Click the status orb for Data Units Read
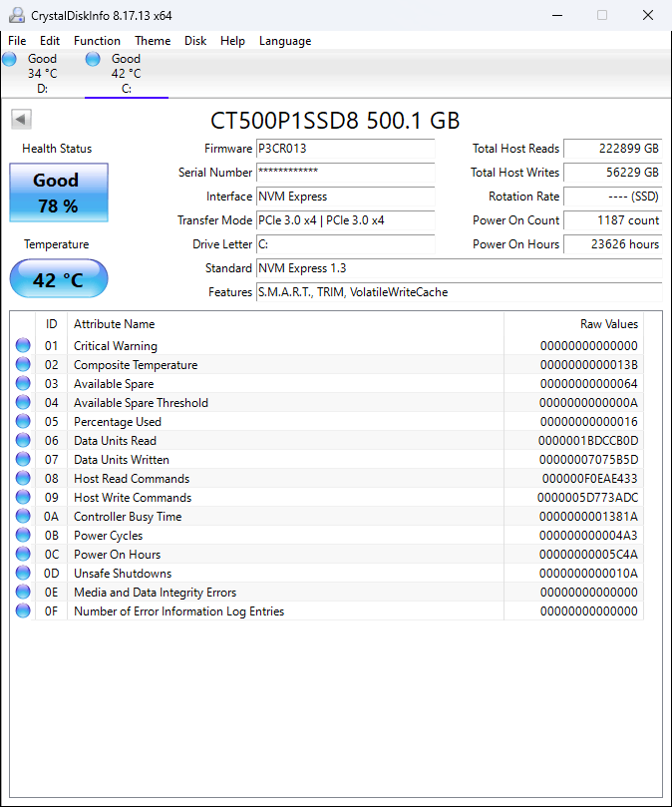 pos(23,441)
